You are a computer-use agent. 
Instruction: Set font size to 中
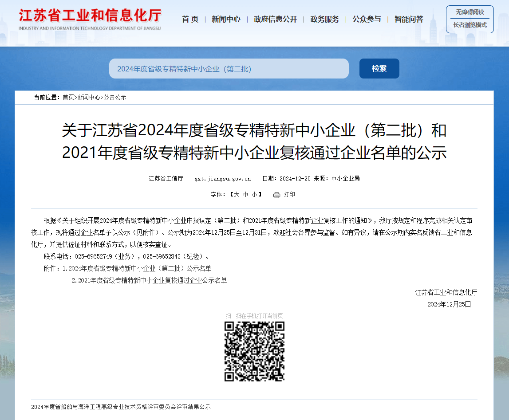tap(246, 194)
